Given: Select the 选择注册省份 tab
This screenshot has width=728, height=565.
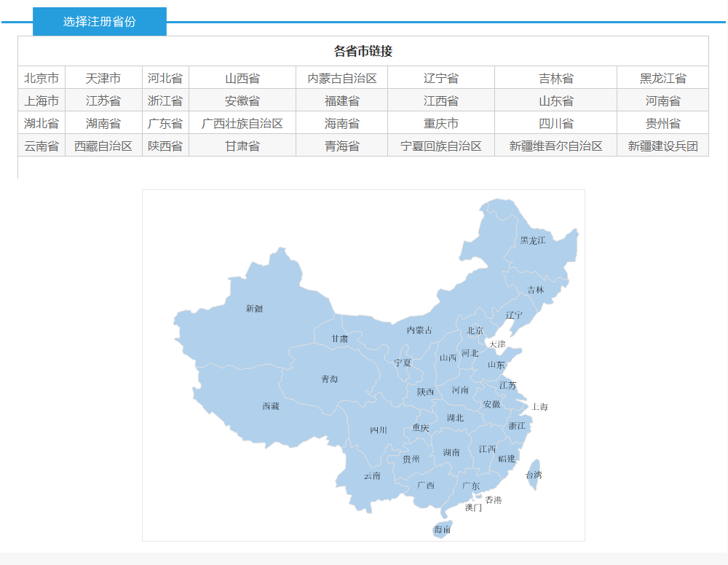Looking at the screenshot, I should [x=100, y=22].
